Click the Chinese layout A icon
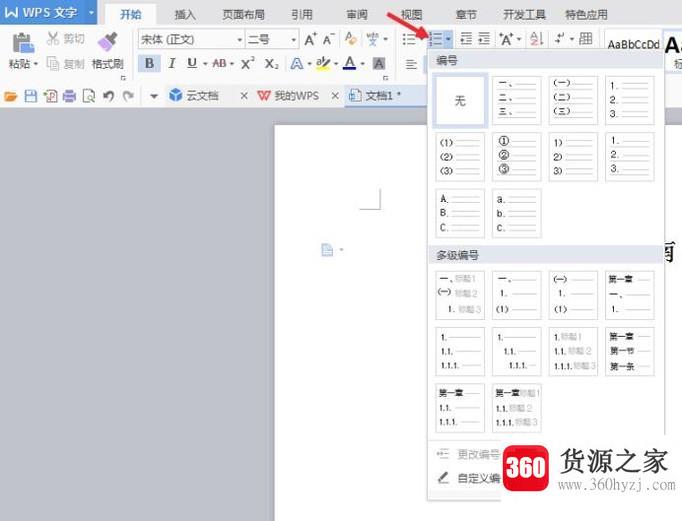The image size is (682, 521). point(506,39)
